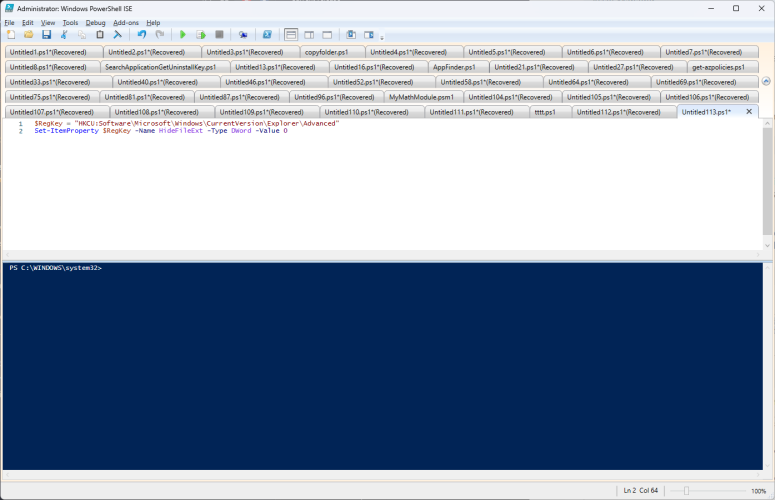This screenshot has width=775, height=500.
Task: Click console pane vertical scrollbar down arrow
Action: tap(767, 466)
